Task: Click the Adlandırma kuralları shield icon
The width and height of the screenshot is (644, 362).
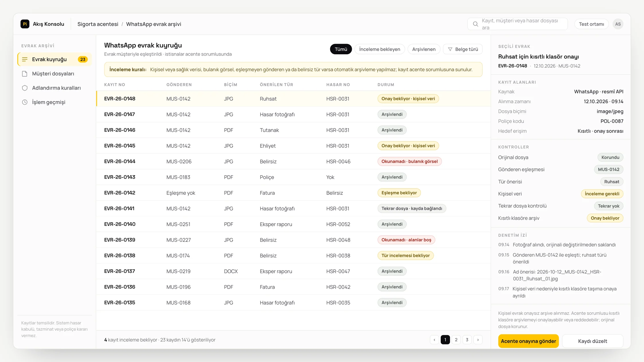Action: click(25, 88)
